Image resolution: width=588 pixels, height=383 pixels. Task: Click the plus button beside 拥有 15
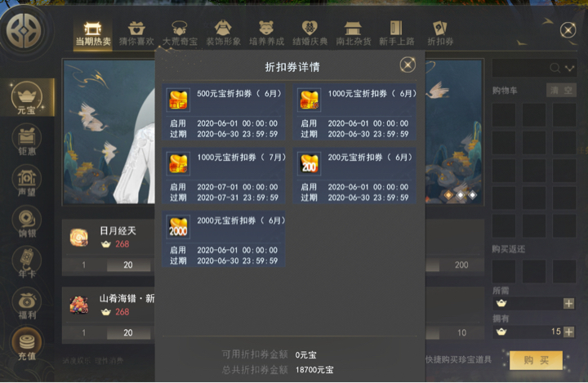[569, 332]
